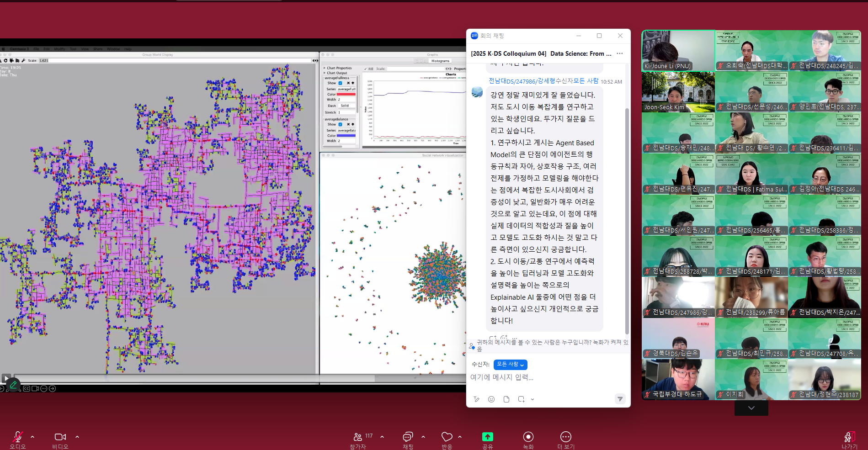Open the chat more options ellipsis

click(620, 53)
